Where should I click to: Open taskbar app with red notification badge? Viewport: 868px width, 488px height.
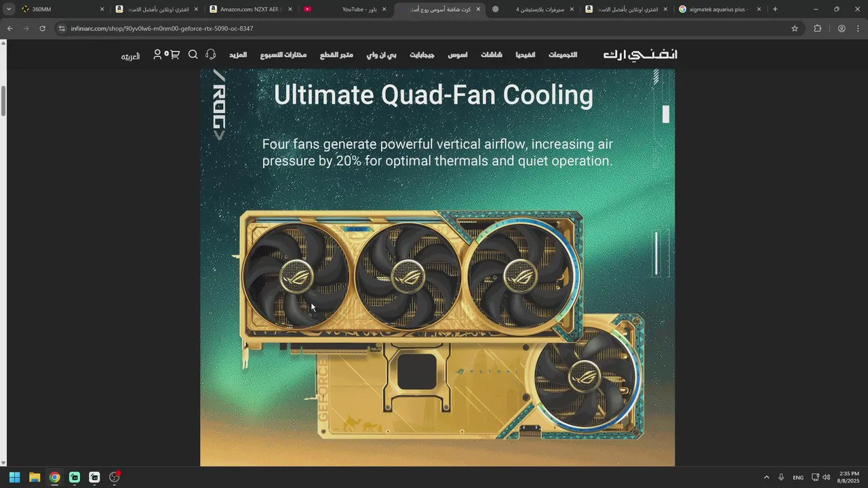[x=114, y=477]
